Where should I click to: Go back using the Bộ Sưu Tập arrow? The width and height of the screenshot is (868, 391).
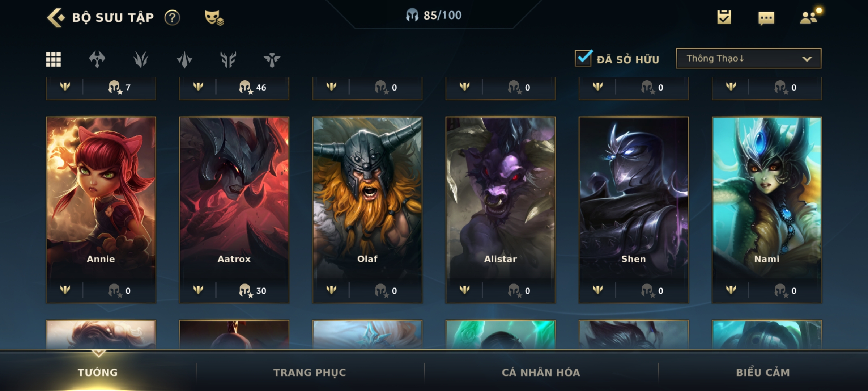[x=56, y=17]
